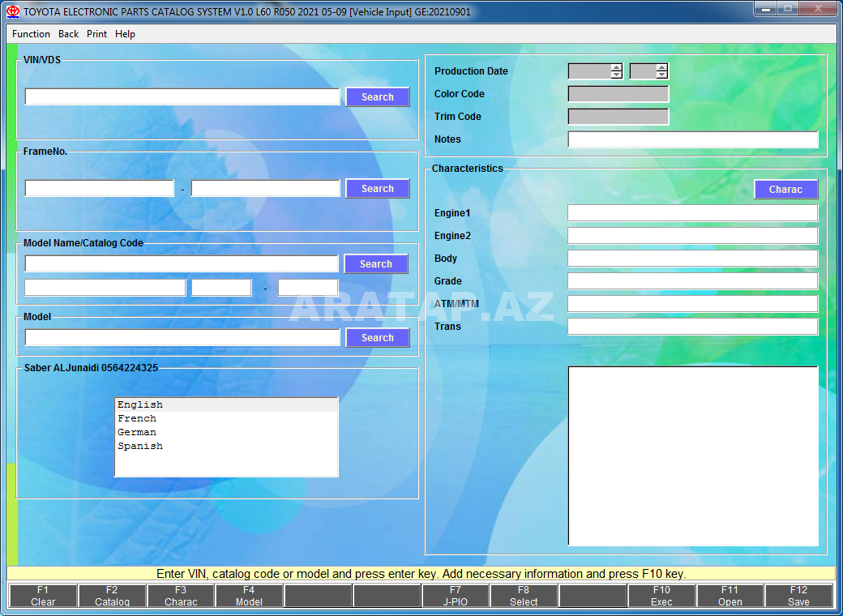Image resolution: width=843 pixels, height=616 pixels.
Task: Click the ATM/MTM field
Action: tap(692, 304)
